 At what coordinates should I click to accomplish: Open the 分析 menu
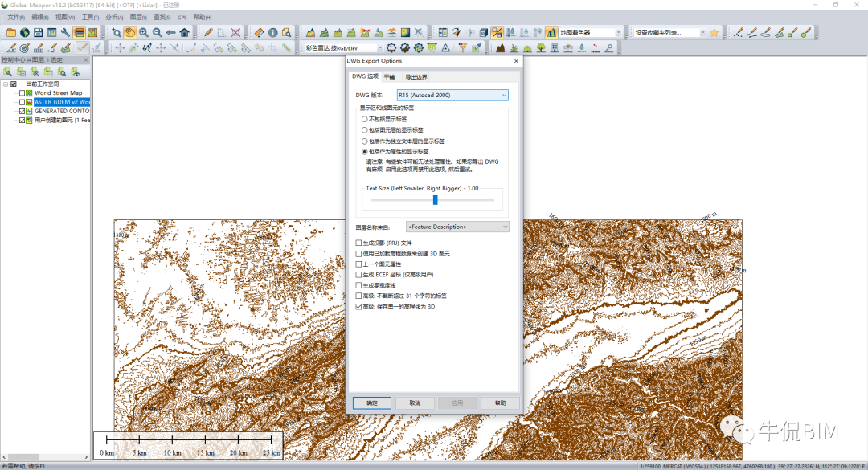[114, 18]
